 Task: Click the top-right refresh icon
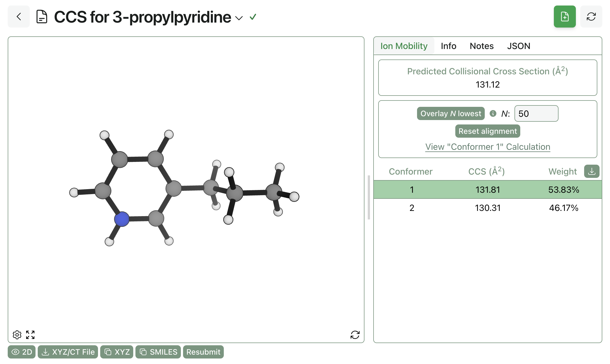click(x=591, y=17)
